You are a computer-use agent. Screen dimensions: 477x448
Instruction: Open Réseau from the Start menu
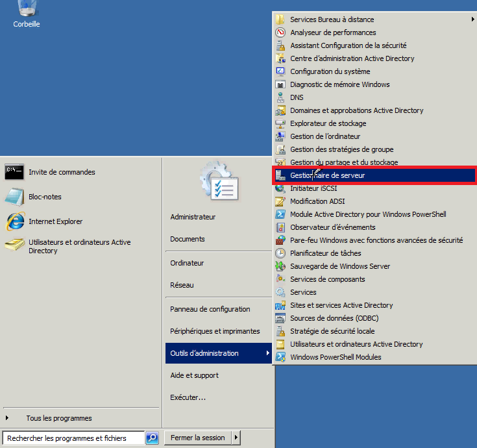182,285
